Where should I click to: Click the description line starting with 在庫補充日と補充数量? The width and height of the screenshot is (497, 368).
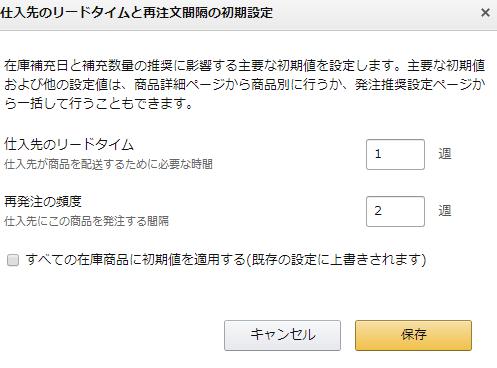click(x=244, y=66)
